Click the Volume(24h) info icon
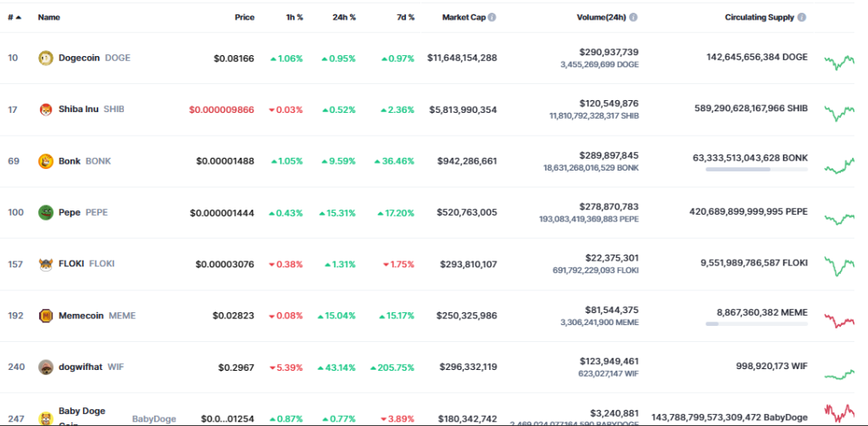 click(633, 17)
